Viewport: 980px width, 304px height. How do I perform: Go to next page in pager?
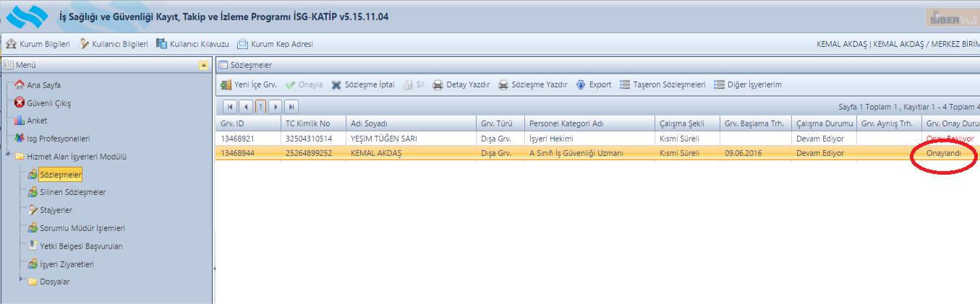coord(275,107)
